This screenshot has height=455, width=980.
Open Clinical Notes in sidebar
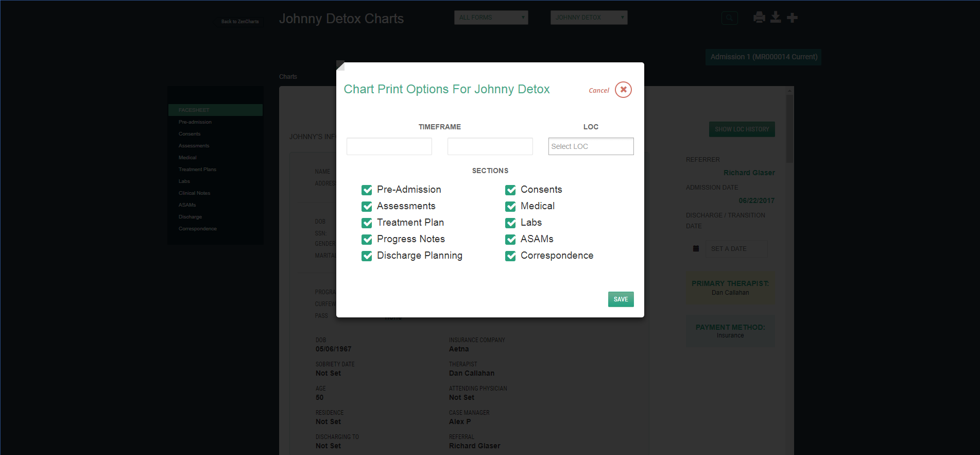point(194,193)
